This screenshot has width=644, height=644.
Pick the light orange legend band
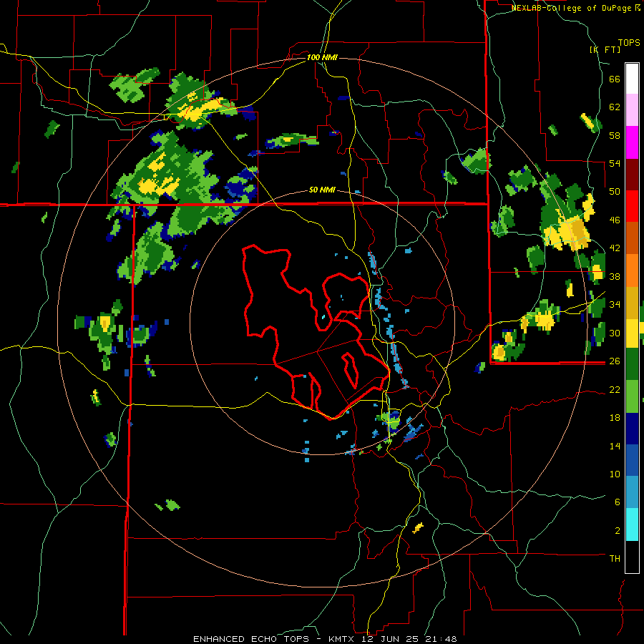632,270
